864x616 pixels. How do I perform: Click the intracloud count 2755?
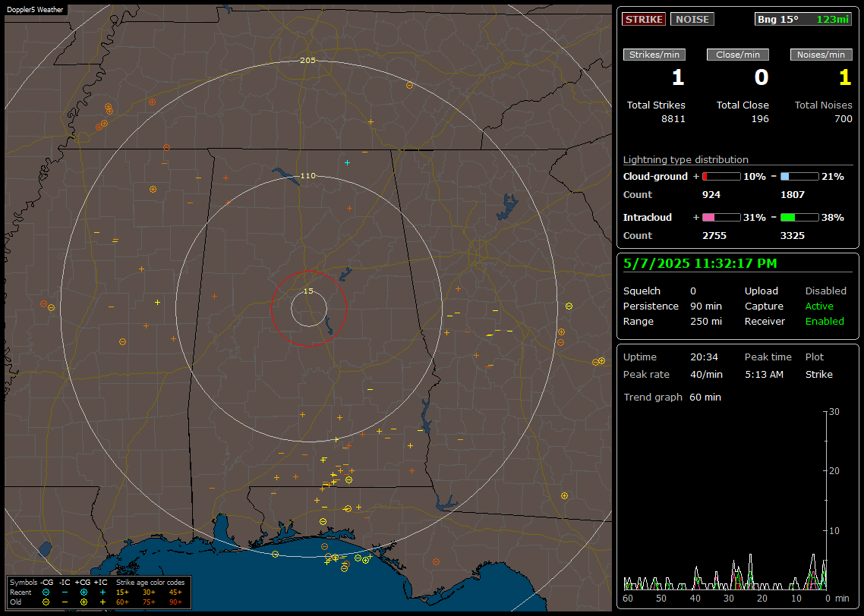pyautogui.click(x=714, y=236)
